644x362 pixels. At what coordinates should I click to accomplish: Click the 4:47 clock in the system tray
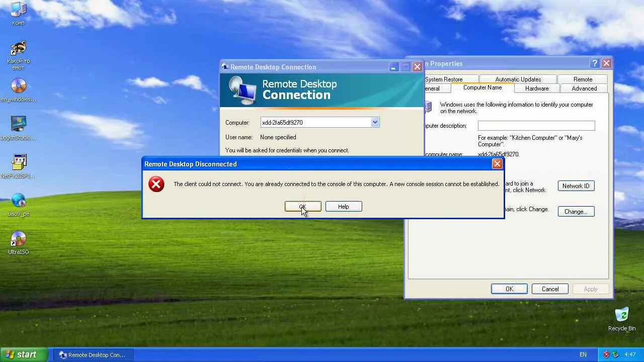tap(630, 354)
